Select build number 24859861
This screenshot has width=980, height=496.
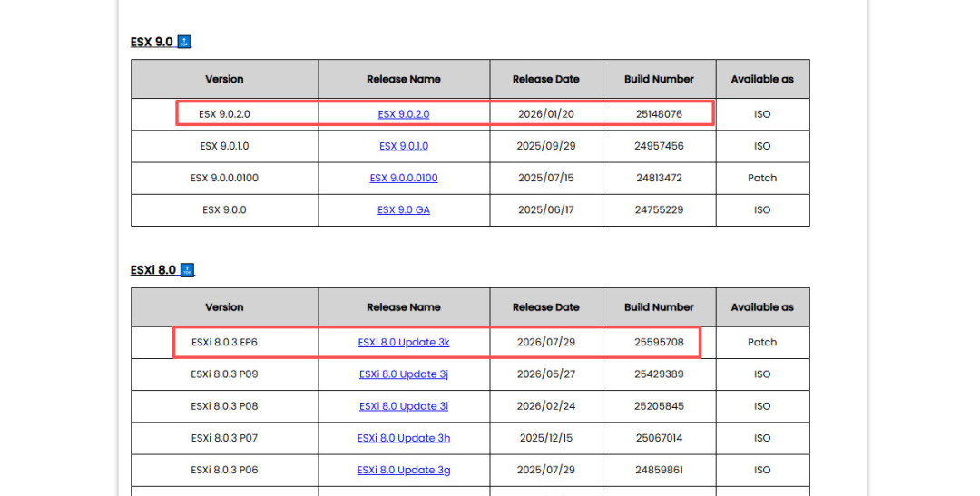[x=660, y=470]
